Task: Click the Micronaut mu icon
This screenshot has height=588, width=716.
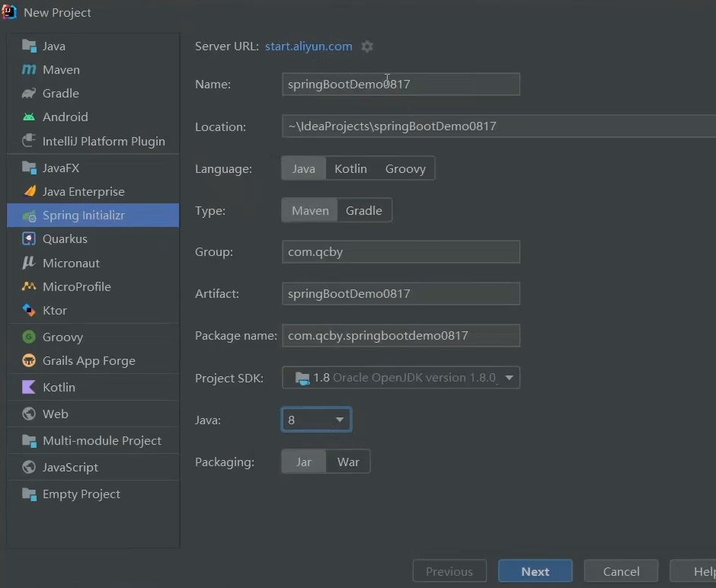Action: [x=29, y=263]
